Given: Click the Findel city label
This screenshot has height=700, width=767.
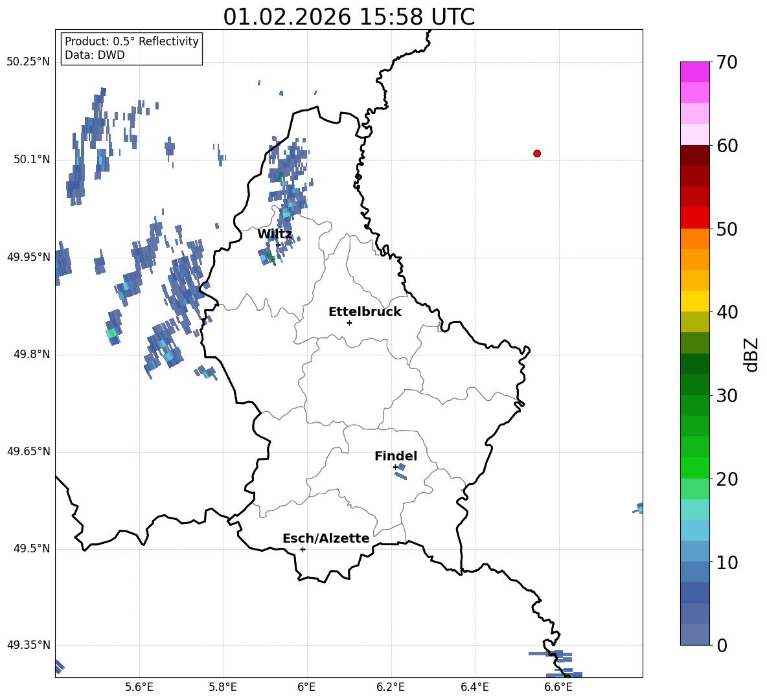Looking at the screenshot, I should tap(396, 456).
